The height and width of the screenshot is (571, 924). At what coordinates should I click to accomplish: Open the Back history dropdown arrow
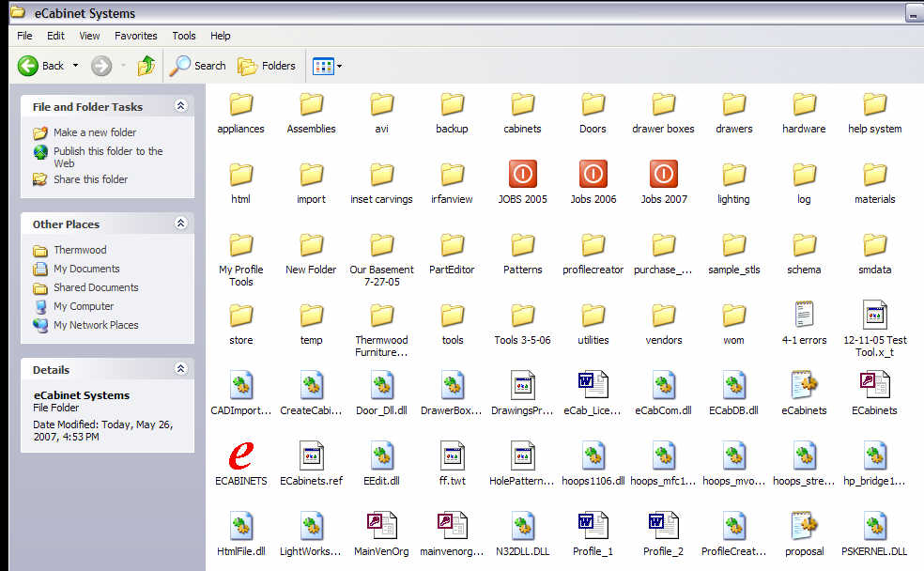point(75,66)
